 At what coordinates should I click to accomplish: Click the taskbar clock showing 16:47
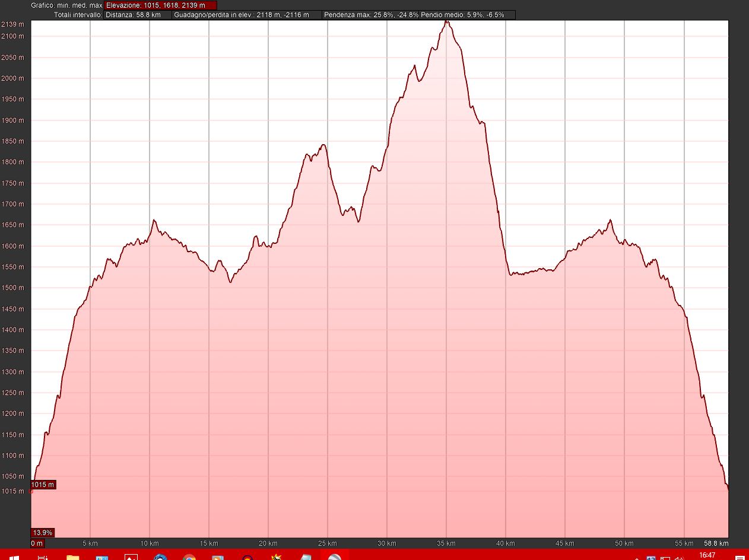(x=707, y=555)
